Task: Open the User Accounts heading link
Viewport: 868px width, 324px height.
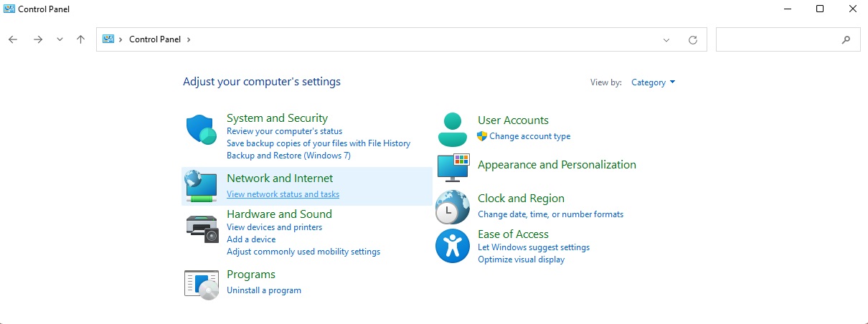Action: click(513, 120)
